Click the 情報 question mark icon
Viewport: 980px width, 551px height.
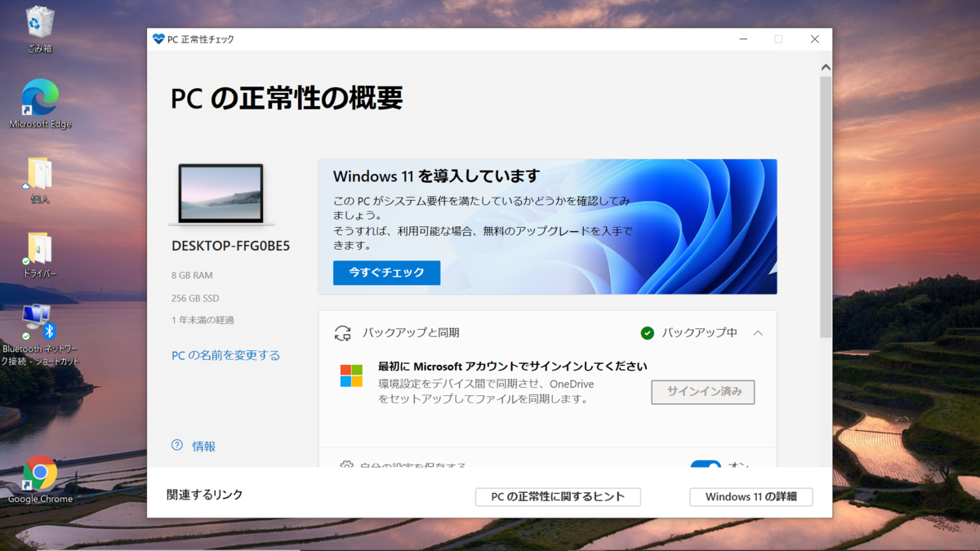tap(177, 446)
